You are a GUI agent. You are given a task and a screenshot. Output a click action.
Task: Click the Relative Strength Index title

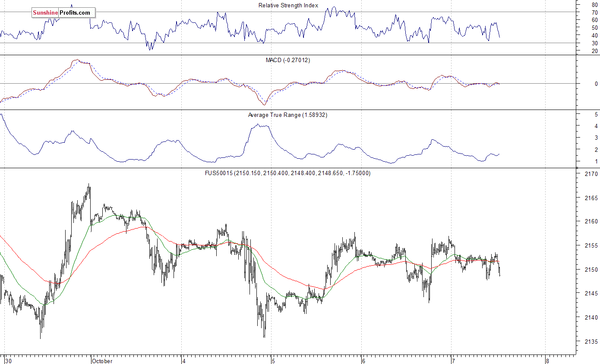click(288, 6)
